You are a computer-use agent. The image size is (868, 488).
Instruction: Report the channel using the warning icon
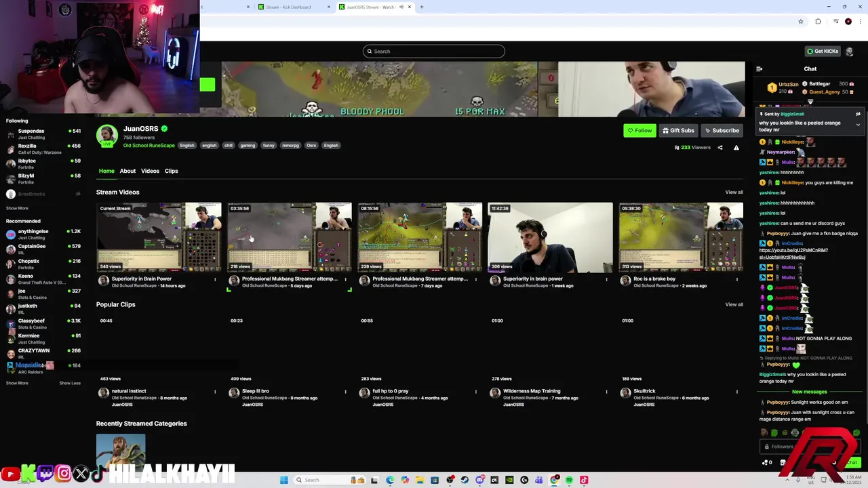pyautogui.click(x=736, y=147)
